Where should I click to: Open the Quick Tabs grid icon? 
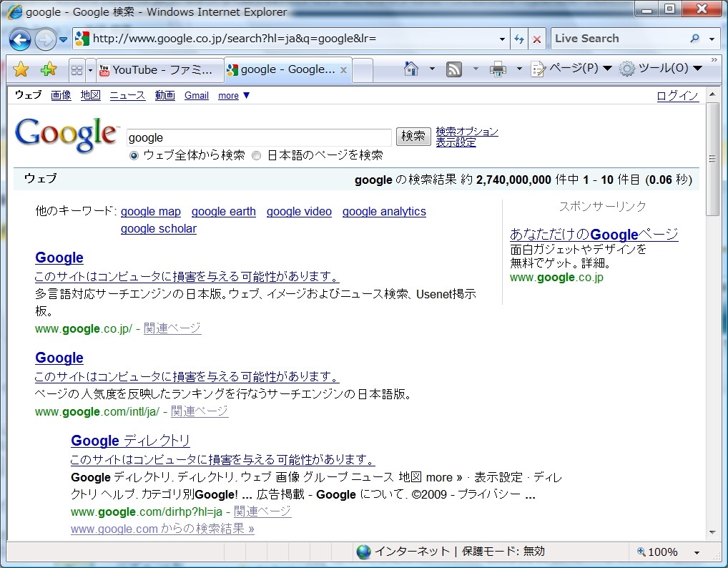[77, 70]
